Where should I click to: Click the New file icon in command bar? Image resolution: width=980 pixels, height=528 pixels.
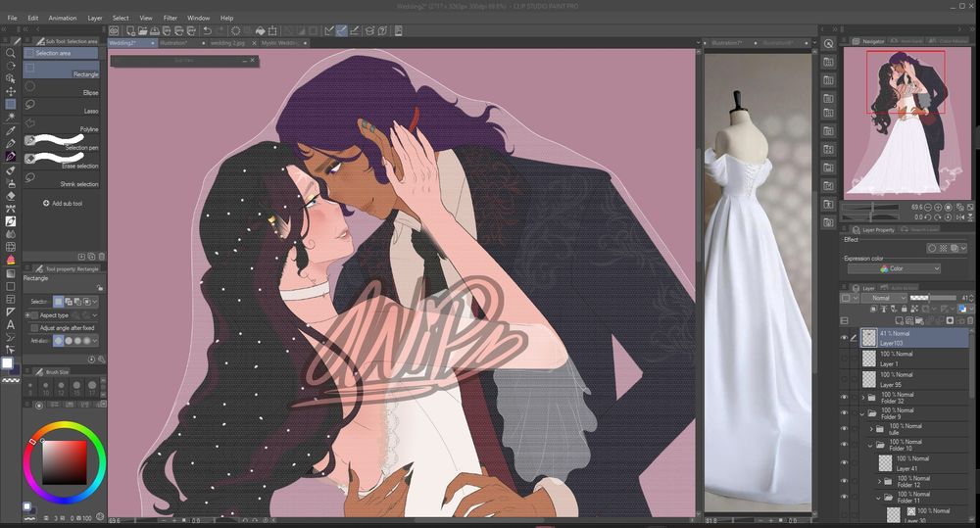coord(130,30)
